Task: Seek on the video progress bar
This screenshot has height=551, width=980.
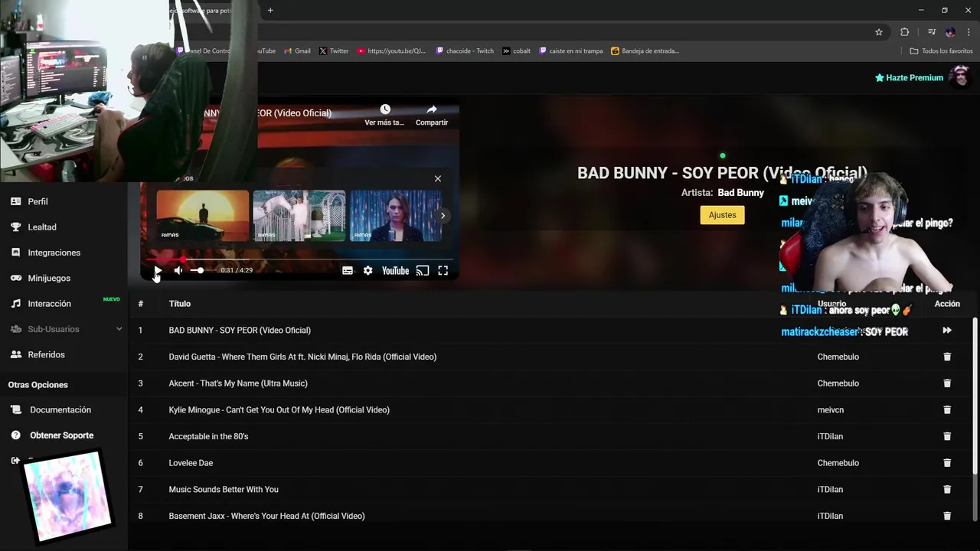Action: (x=299, y=259)
